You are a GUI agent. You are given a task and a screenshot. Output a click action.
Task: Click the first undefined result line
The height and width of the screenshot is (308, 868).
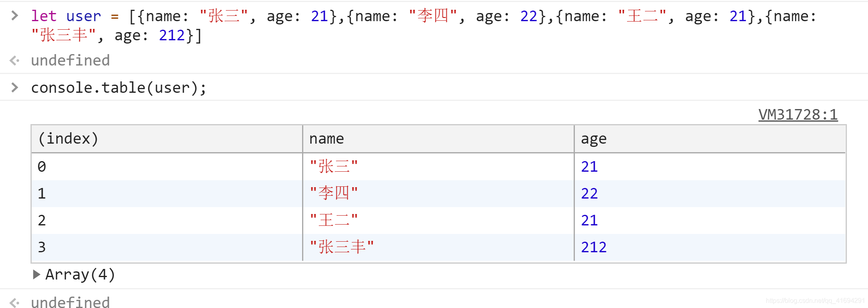(x=70, y=61)
